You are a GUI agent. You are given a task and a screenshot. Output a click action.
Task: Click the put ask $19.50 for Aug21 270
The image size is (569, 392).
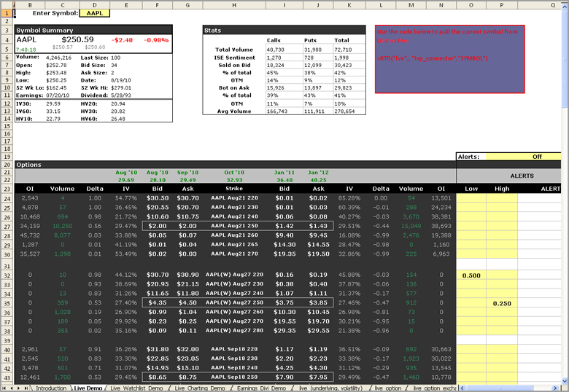click(x=318, y=254)
